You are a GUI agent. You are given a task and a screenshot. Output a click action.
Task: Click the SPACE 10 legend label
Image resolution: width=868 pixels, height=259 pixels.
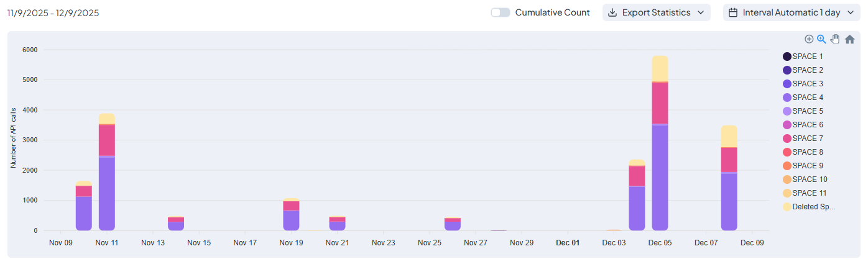click(810, 179)
